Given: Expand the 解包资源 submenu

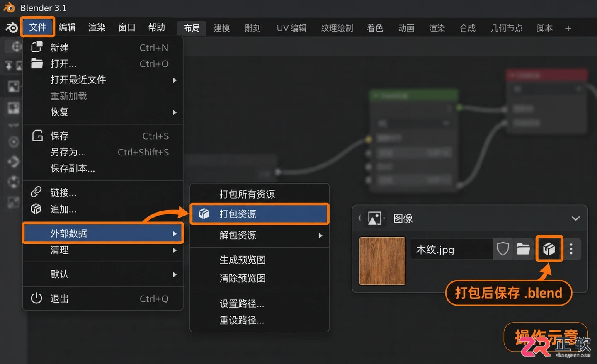Looking at the screenshot, I should (259, 235).
